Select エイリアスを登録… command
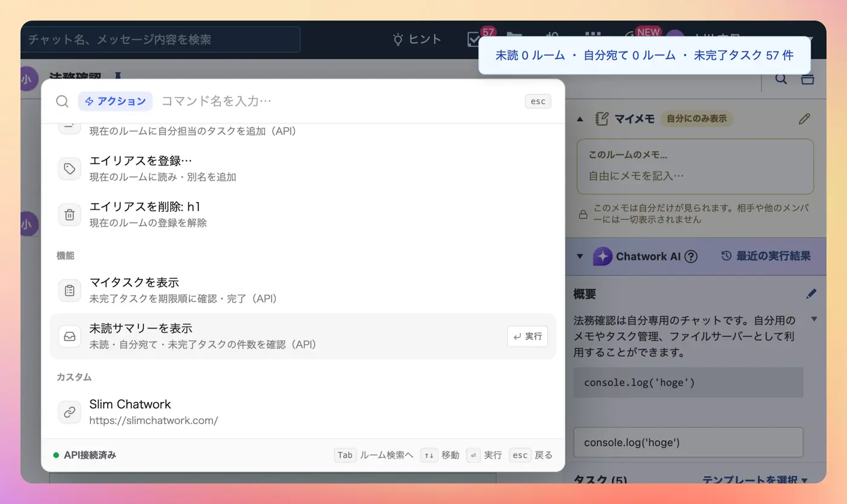The width and height of the screenshot is (847, 504). click(302, 168)
